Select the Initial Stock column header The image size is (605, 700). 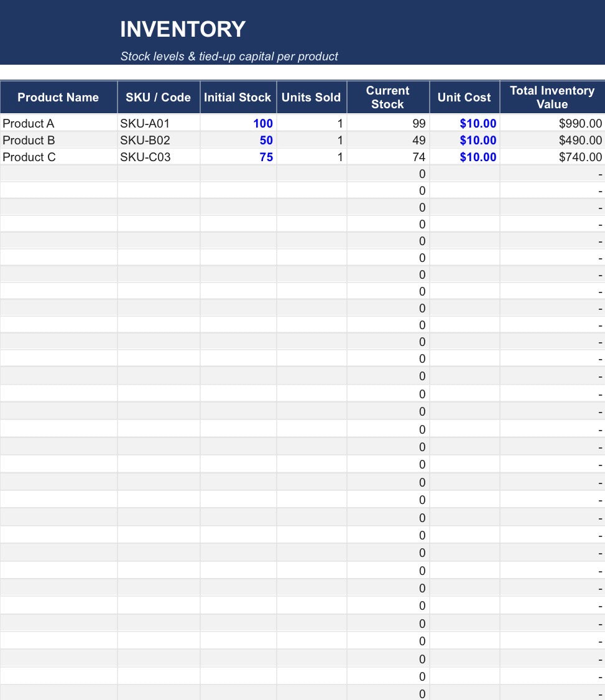238,97
